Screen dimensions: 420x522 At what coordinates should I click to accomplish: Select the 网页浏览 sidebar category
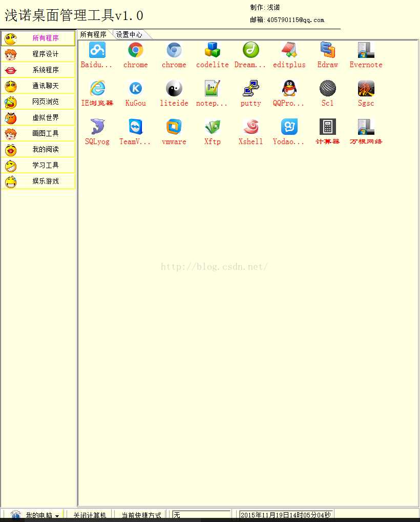[38, 102]
